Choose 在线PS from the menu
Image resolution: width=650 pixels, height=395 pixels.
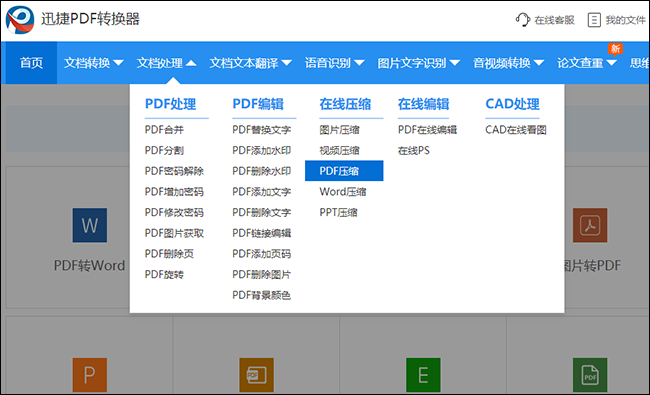coord(414,150)
